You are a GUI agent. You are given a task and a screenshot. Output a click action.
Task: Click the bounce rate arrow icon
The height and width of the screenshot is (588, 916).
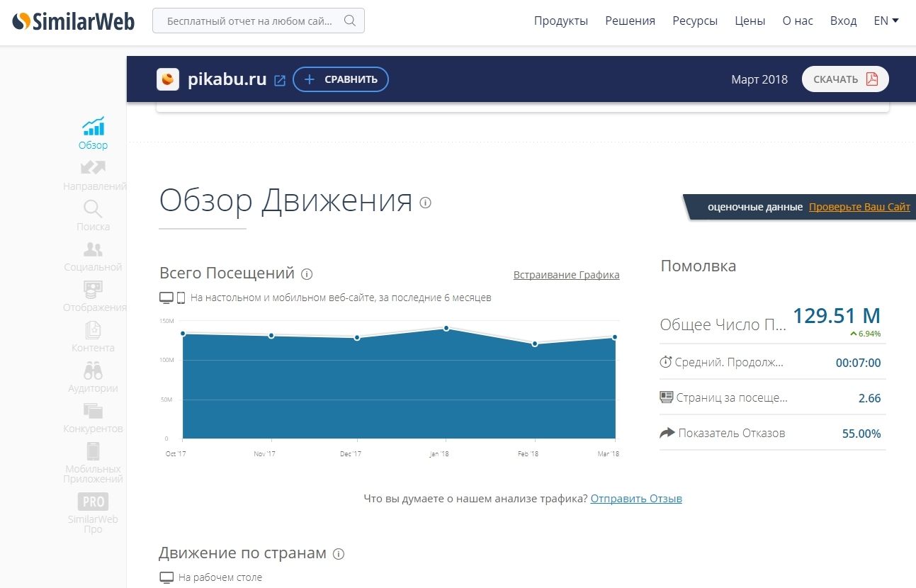pyautogui.click(x=667, y=432)
